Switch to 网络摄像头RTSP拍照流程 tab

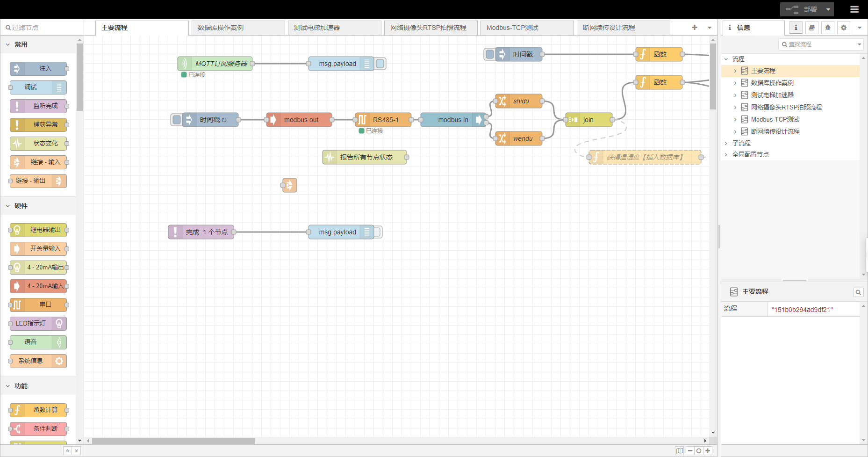(x=431, y=28)
